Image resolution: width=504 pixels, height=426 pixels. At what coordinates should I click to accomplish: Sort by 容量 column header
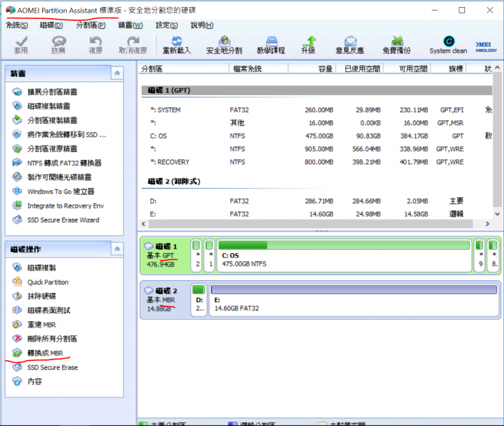click(312, 69)
